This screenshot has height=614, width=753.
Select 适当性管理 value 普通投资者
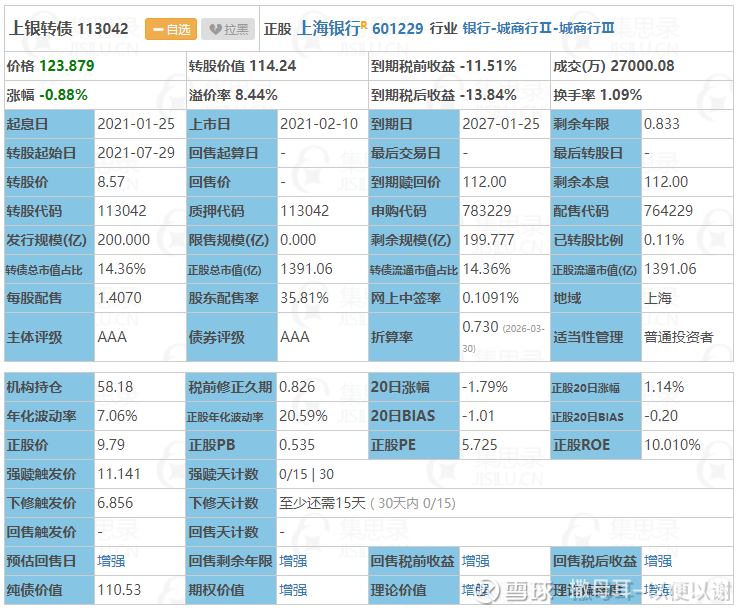tap(679, 337)
